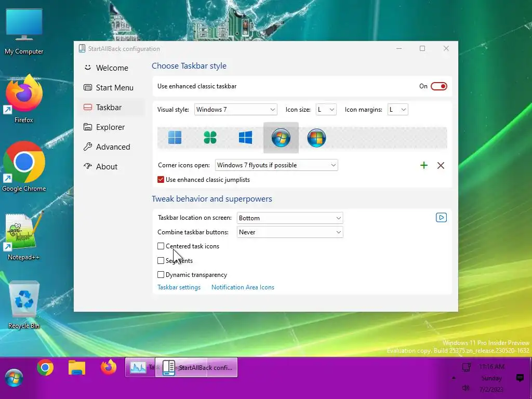Enable the Segments checkbox
The width and height of the screenshot is (532, 399).
tap(161, 260)
